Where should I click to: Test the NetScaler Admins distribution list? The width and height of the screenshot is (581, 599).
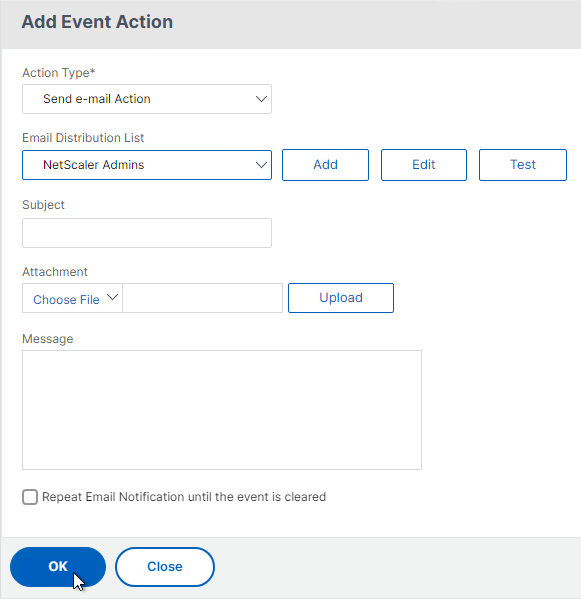tap(523, 165)
